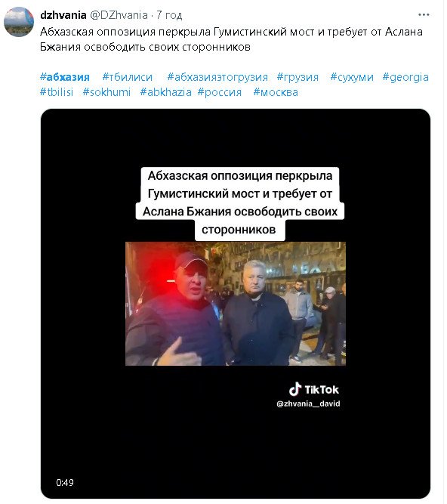Click the 0:49 video duration label
The height and width of the screenshot is (504, 447).
(x=65, y=482)
